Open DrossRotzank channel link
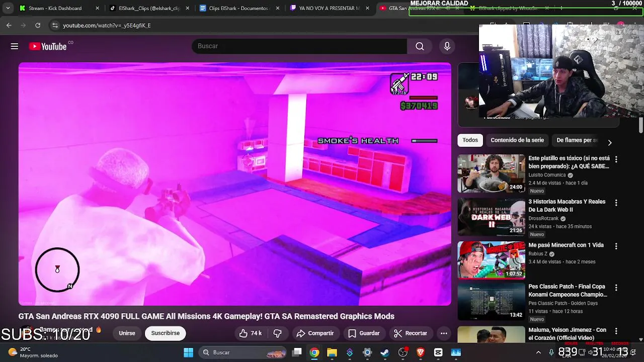The width and height of the screenshot is (644, 362). [543, 219]
